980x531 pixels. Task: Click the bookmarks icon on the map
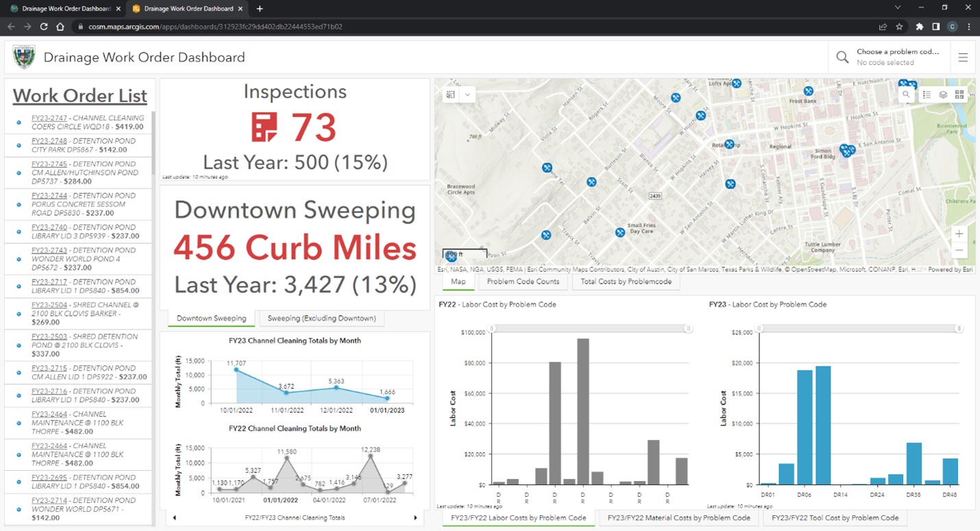coord(450,95)
